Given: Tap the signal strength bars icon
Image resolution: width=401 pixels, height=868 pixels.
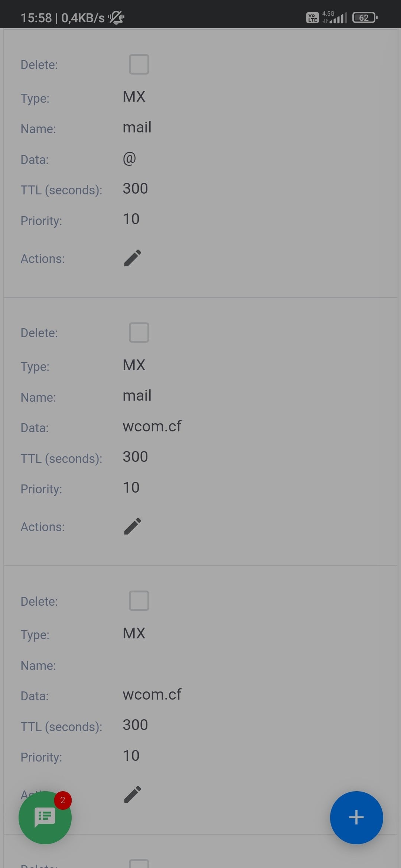Looking at the screenshot, I should pos(338,18).
